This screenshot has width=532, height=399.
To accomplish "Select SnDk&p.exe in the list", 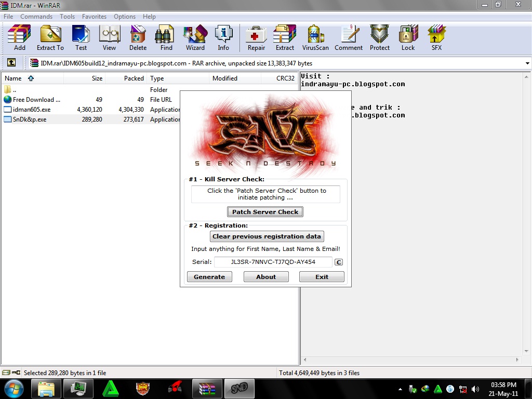I will [91, 119].
